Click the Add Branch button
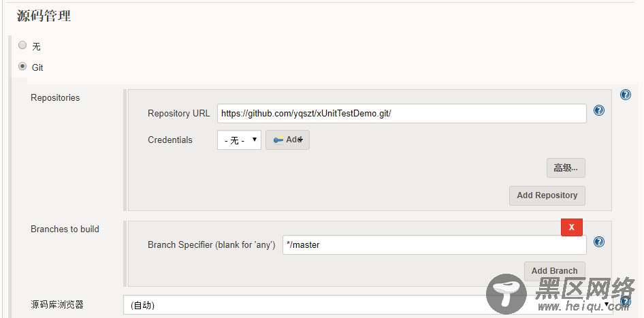This screenshot has height=318, width=644. tap(554, 271)
